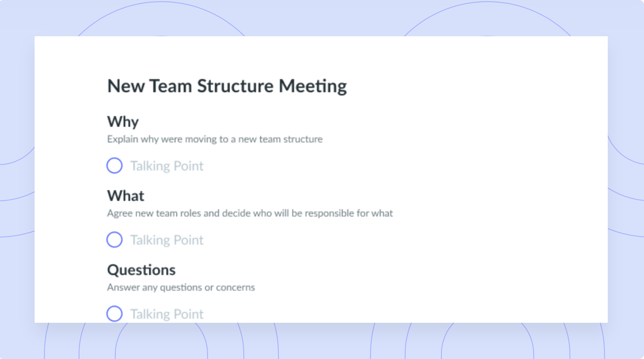
Task: Check the Talking Point circle under Questions
Action: 114,314
